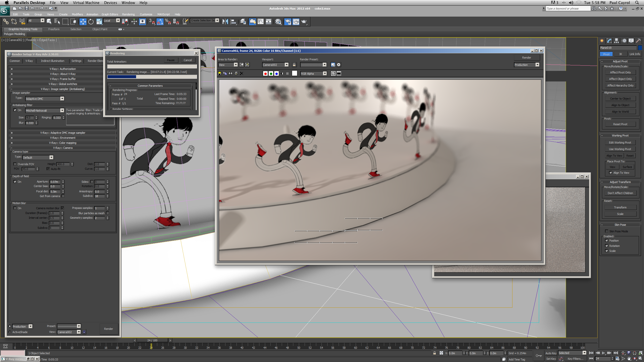The width and height of the screenshot is (644, 362).
Task: Toggle the Override FOV checkbox
Action: click(x=15, y=164)
